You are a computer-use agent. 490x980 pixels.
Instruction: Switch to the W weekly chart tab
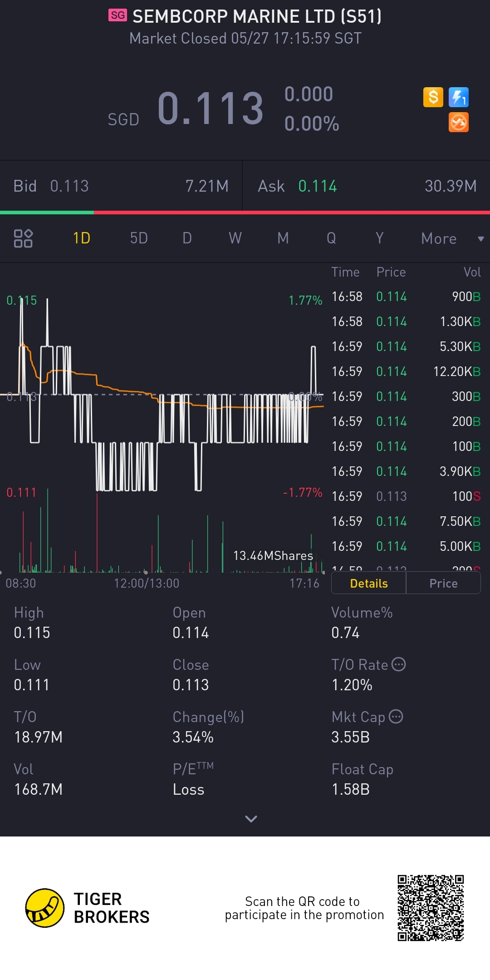[235, 238]
